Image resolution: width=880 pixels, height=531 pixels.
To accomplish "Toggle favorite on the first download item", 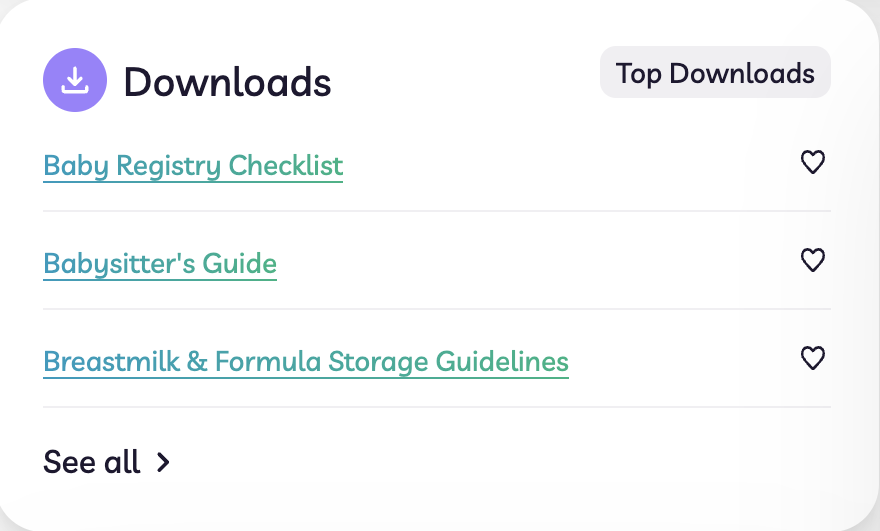I will (x=812, y=162).
